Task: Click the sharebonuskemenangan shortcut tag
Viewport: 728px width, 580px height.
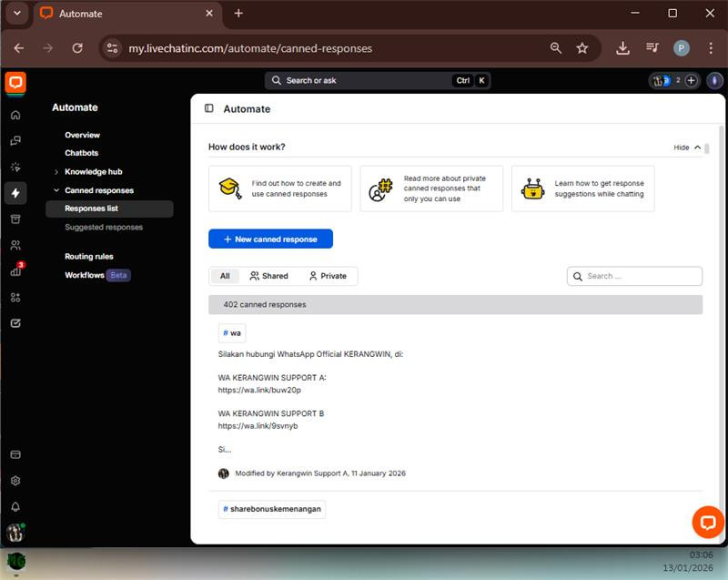Action: 272,509
